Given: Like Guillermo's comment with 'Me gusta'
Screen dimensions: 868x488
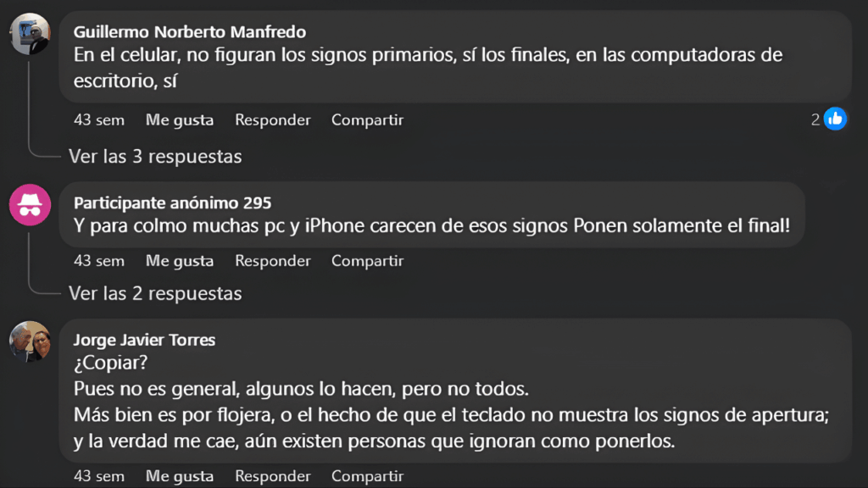Looking at the screenshot, I should [x=179, y=119].
